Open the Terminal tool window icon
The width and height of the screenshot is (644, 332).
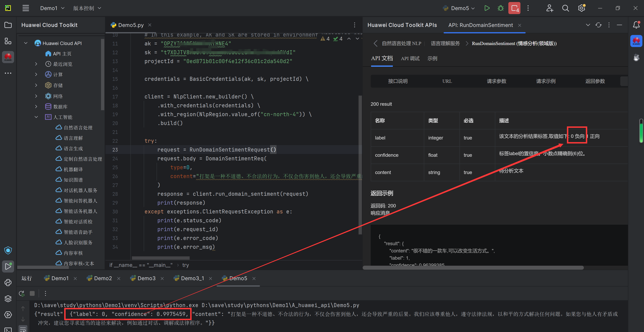click(8, 330)
